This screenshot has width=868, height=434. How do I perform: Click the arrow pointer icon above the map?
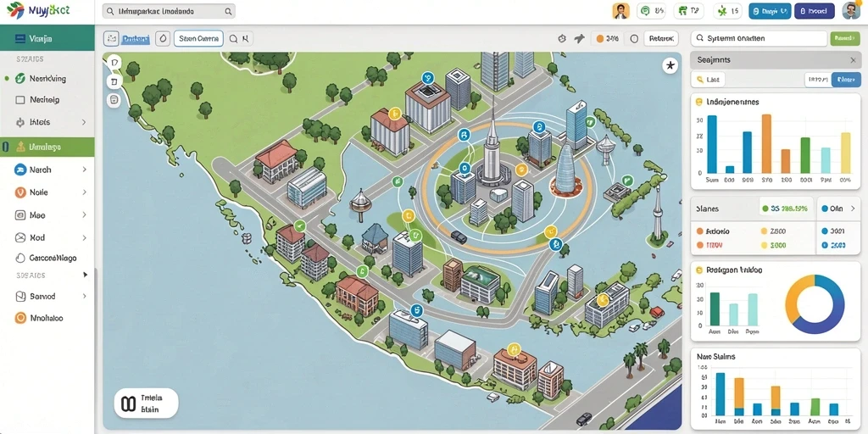[x=580, y=39]
